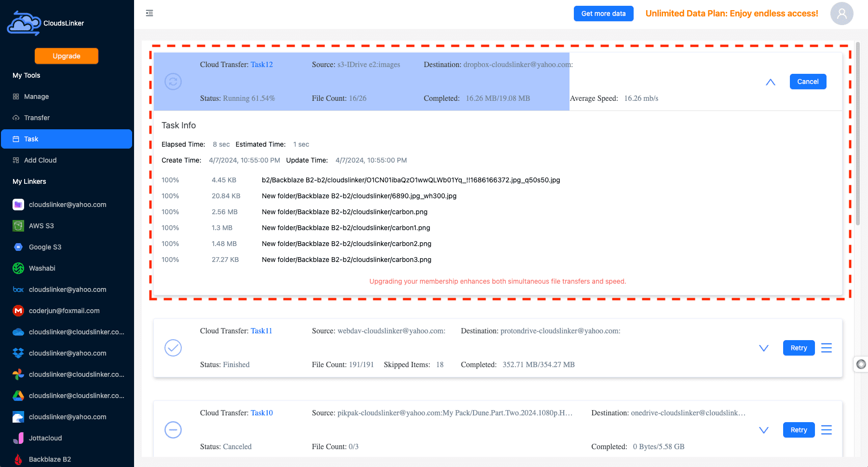Open the Add Cloud menu item
868x467 pixels.
(x=67, y=160)
